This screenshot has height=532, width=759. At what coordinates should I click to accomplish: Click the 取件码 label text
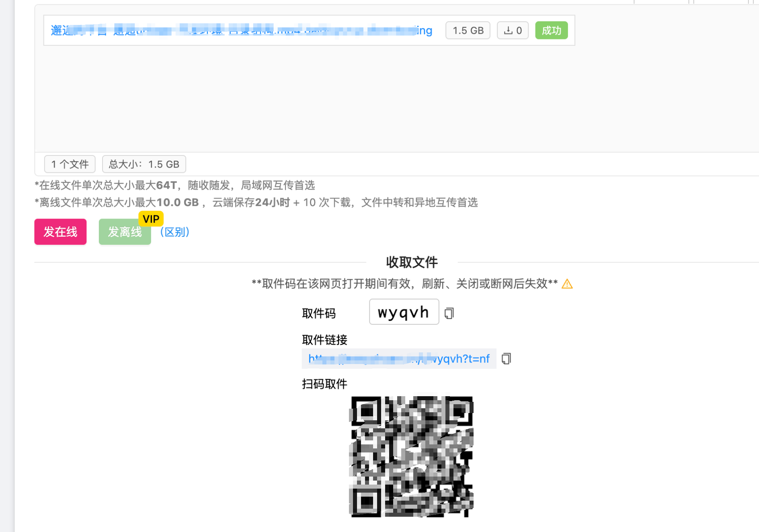click(x=319, y=313)
